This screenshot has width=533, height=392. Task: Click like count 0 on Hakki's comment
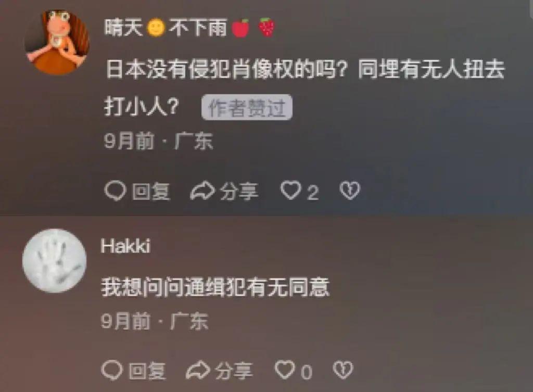coord(306,372)
